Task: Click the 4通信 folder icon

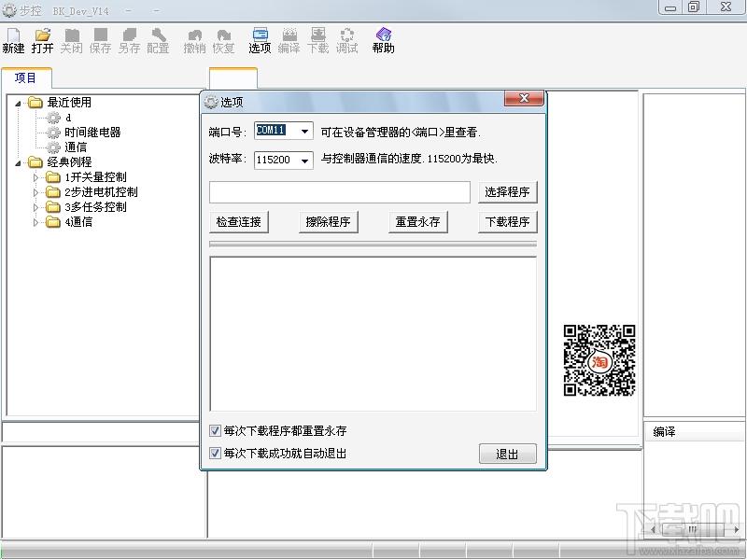Action: pyautogui.click(x=53, y=222)
